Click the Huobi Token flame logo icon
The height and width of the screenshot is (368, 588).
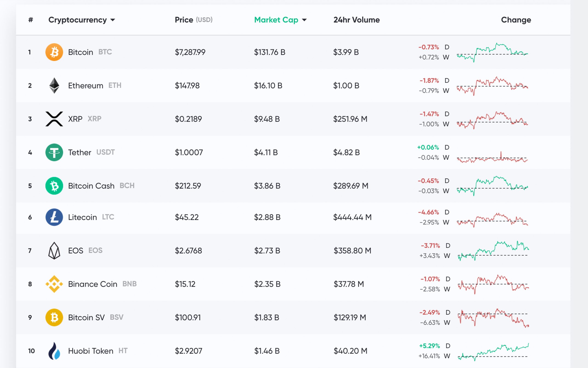point(54,351)
